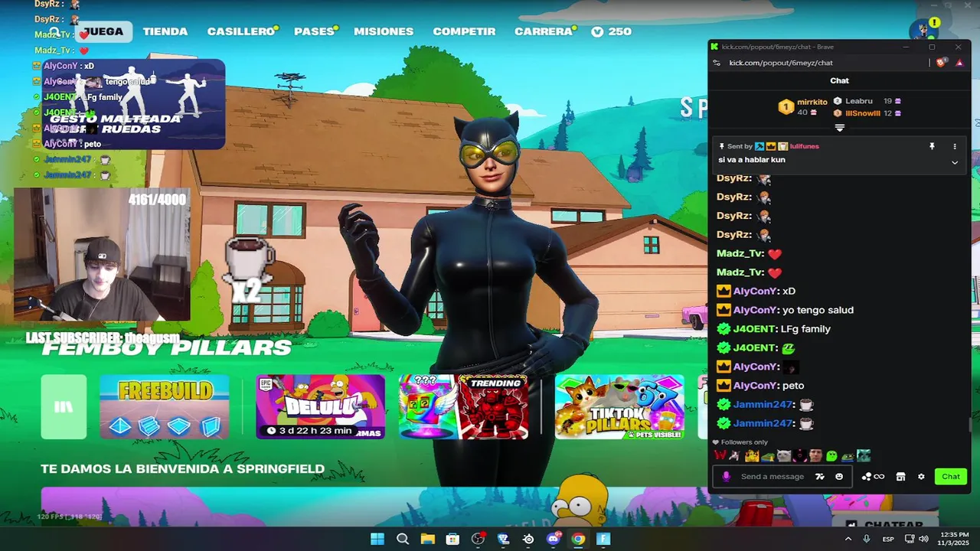Image resolution: width=980 pixels, height=551 pixels.
Task: Click the 'Followers only' label
Action: pos(744,442)
